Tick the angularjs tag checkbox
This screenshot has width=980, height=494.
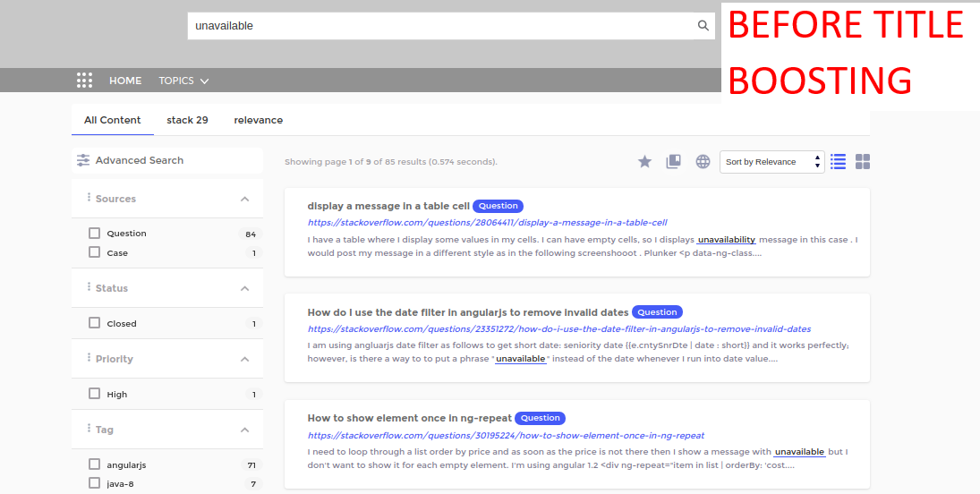95,464
